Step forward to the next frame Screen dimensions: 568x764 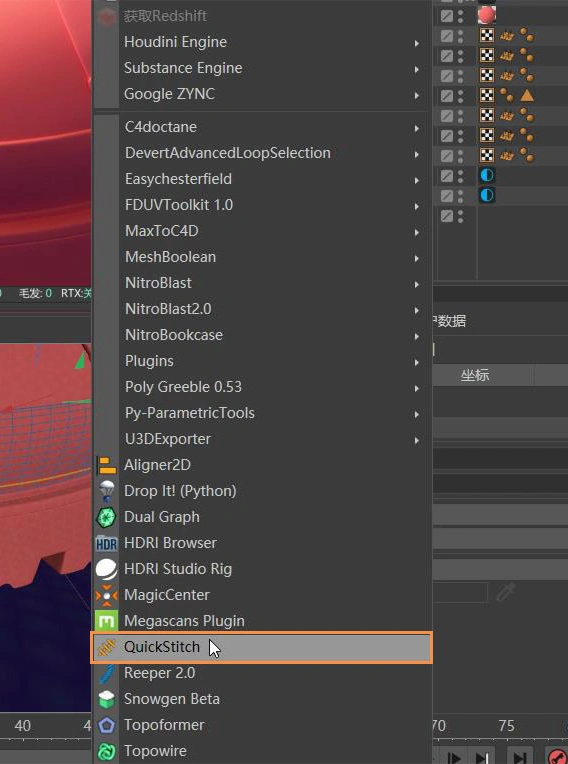(x=454, y=758)
